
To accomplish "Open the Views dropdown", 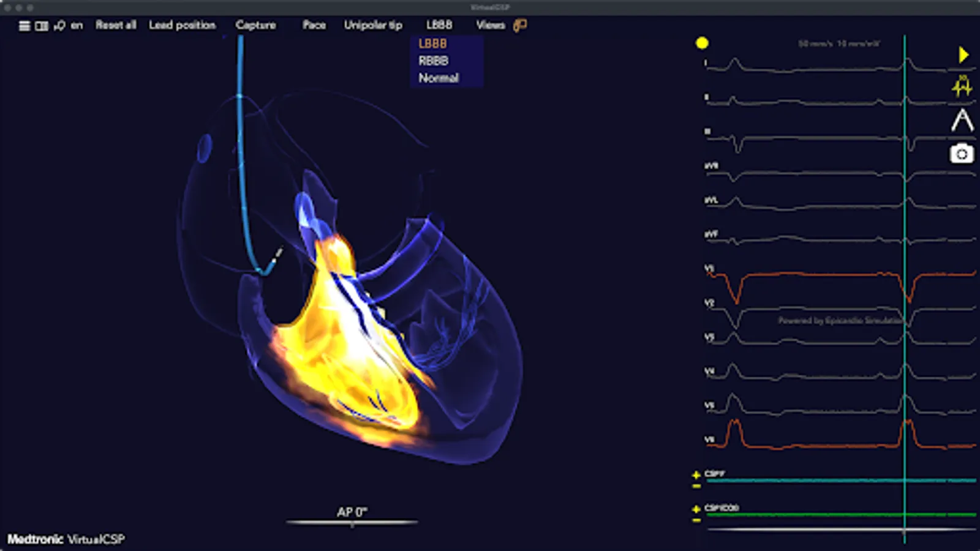I will 491,26.
